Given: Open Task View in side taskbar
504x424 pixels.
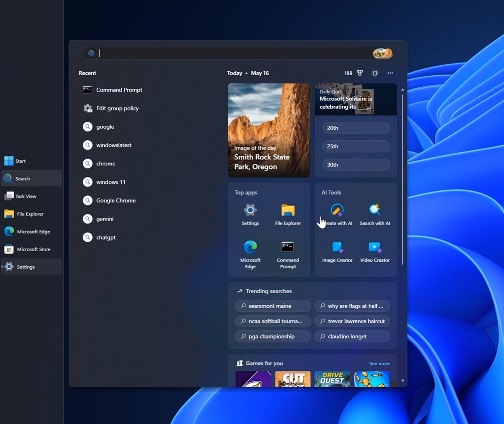Looking at the screenshot, I should click(x=32, y=196).
